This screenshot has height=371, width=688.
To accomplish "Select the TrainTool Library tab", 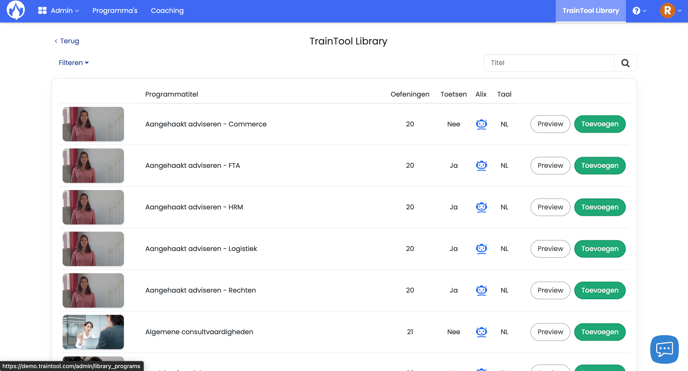I will tap(591, 11).
